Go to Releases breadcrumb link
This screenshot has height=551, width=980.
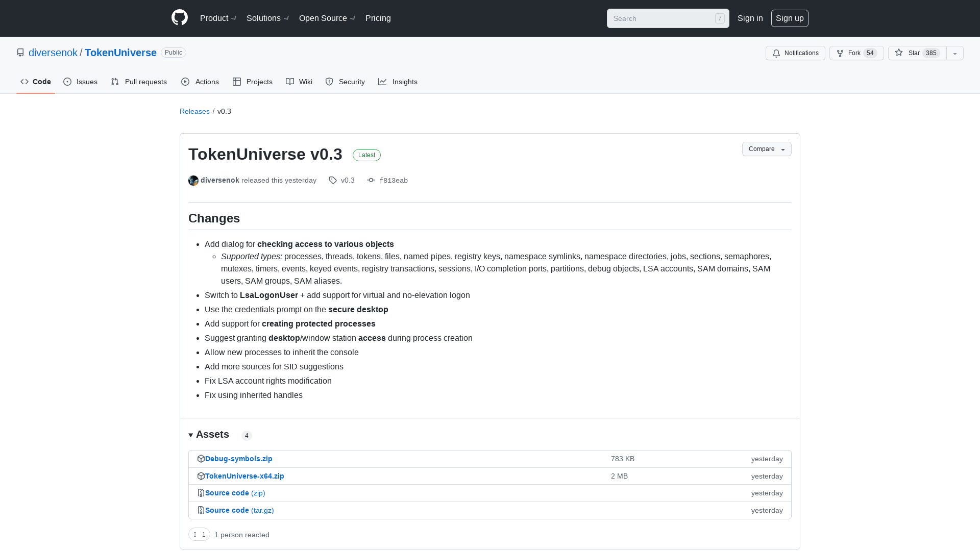point(194,111)
